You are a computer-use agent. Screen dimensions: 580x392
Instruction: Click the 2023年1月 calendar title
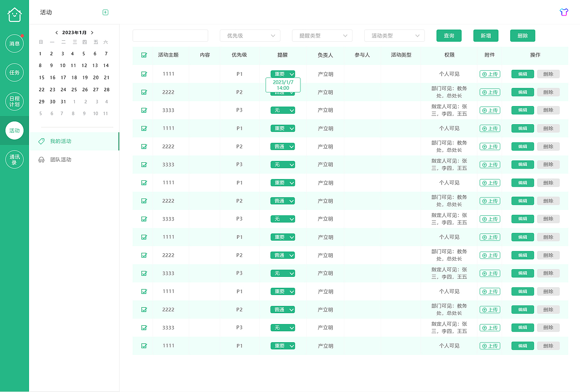coord(74,33)
